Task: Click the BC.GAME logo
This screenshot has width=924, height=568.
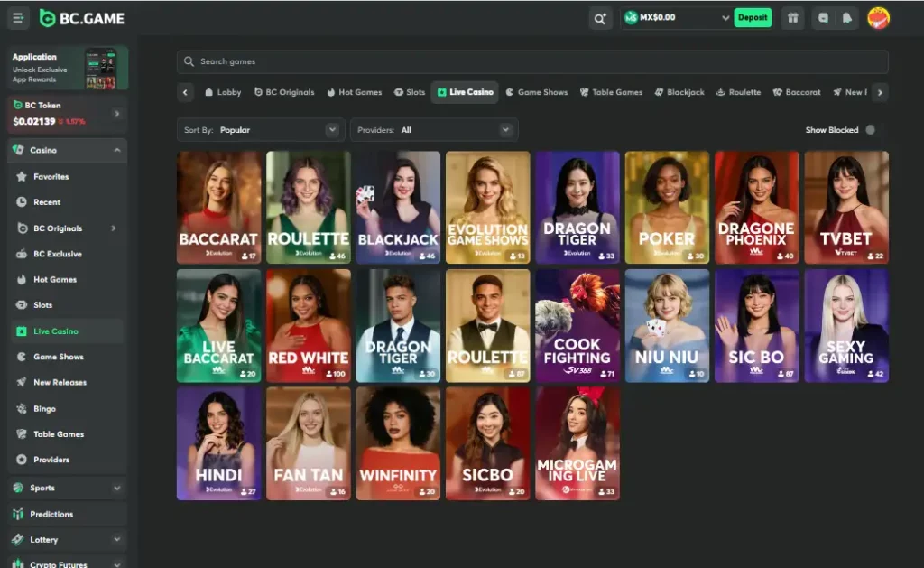Action: click(82, 18)
